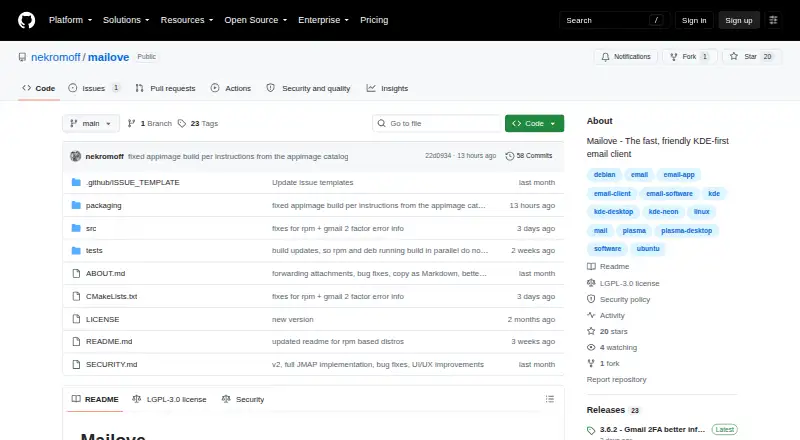The width and height of the screenshot is (800, 440).
Task: Click the Go to file search field
Action: point(437,124)
